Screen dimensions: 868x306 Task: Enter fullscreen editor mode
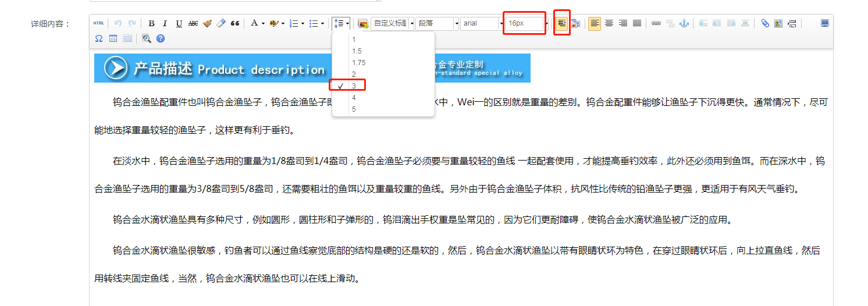(x=824, y=23)
